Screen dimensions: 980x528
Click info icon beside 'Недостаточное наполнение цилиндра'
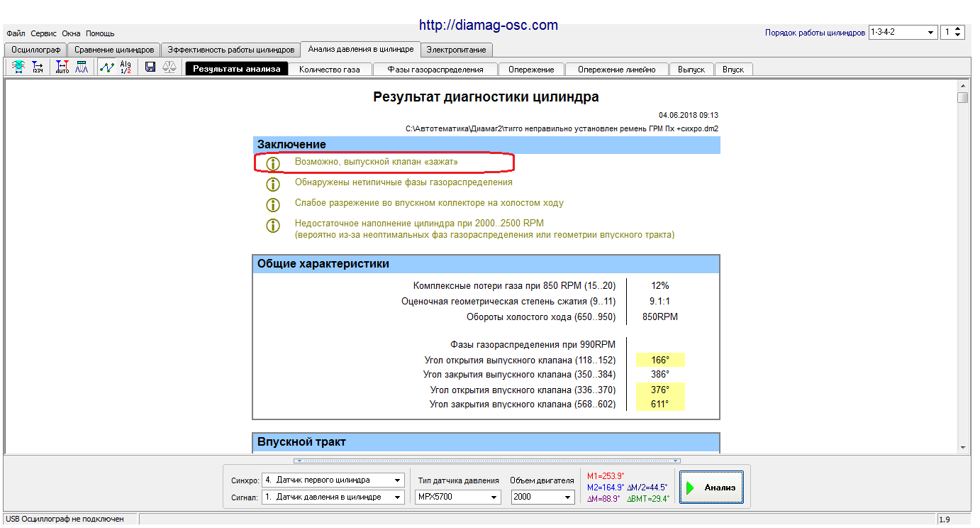pos(273,226)
